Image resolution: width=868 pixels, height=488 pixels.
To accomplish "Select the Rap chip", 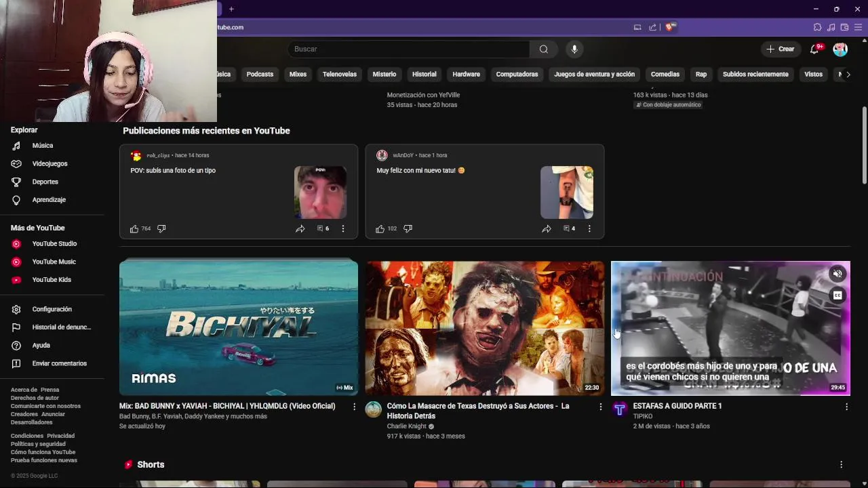I will [x=701, y=74].
